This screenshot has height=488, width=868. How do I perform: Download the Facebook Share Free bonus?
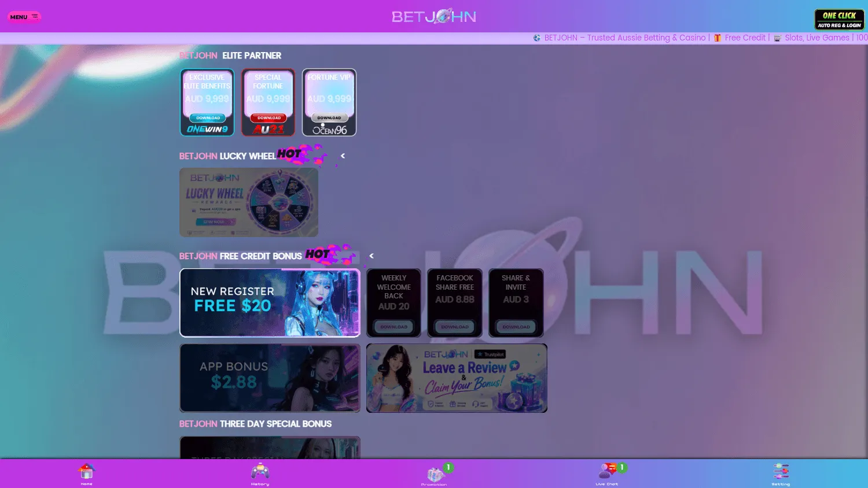pos(455,327)
